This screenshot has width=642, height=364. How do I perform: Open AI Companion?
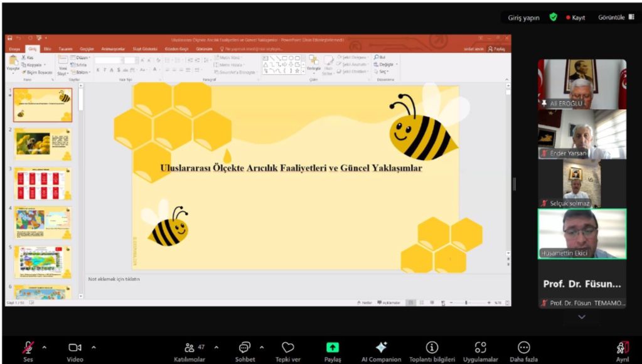tap(381, 351)
